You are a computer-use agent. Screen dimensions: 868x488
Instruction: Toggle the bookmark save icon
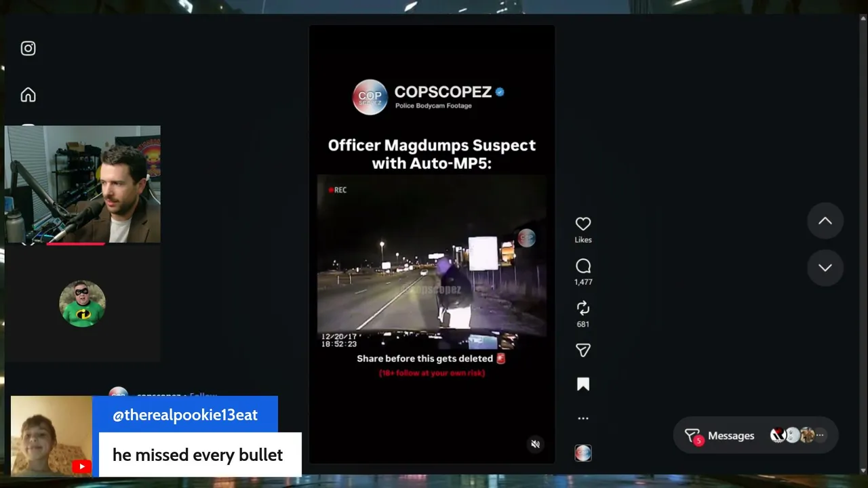coord(583,384)
